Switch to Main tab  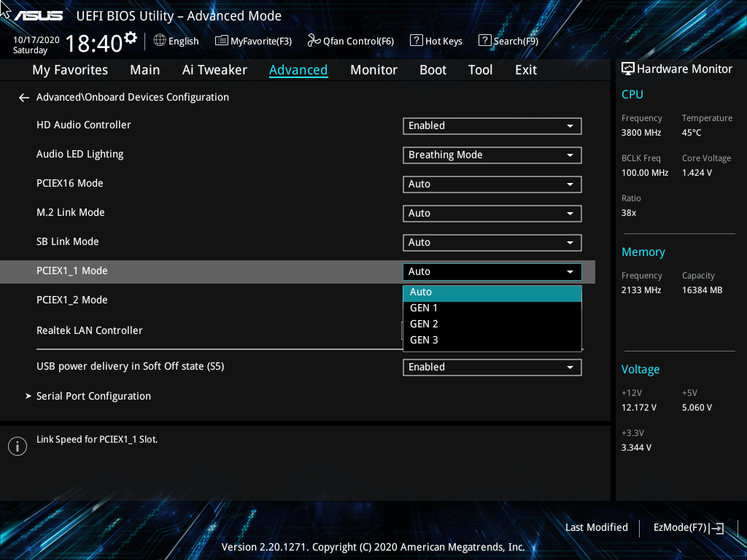pos(145,70)
